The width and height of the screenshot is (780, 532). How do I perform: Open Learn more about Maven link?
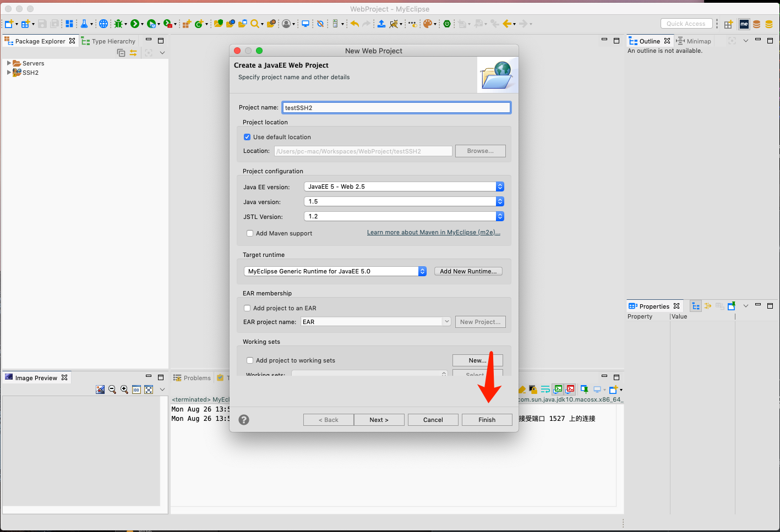(x=434, y=232)
